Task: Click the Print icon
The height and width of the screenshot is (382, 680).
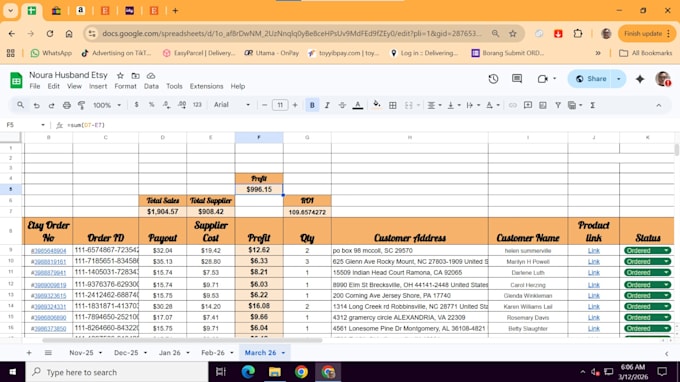Action: click(x=66, y=105)
